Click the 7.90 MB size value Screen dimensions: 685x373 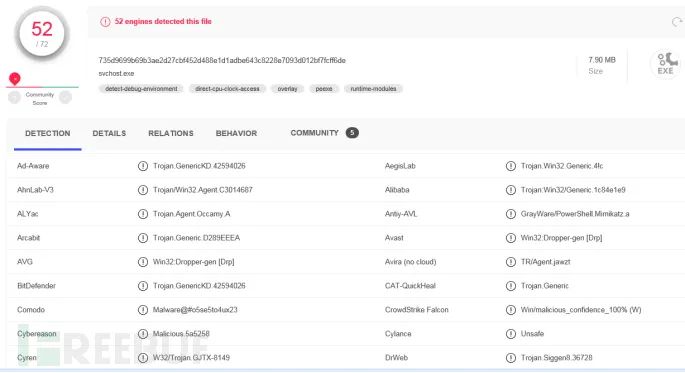point(602,60)
